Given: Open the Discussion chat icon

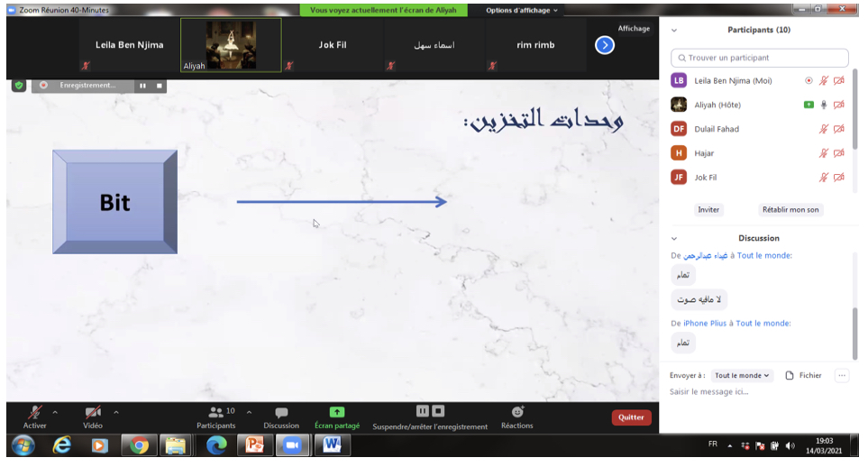Looking at the screenshot, I should pos(281,412).
